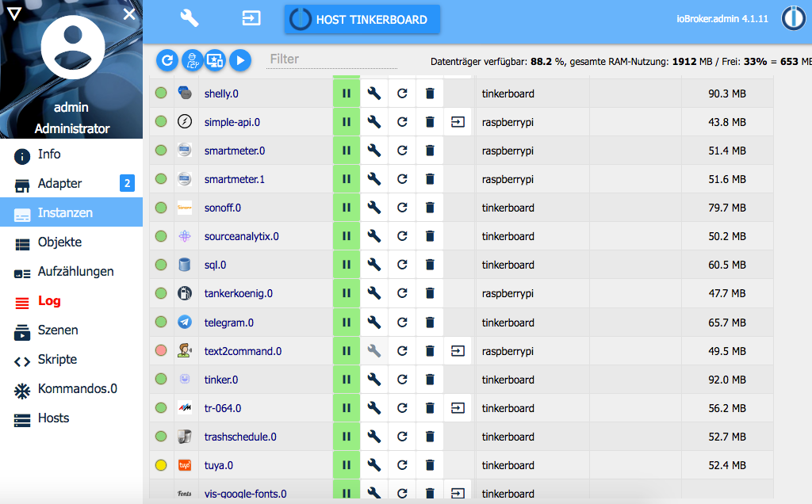812x504 pixels.
Task: Click the login arrow icon in header
Action: pos(251,19)
